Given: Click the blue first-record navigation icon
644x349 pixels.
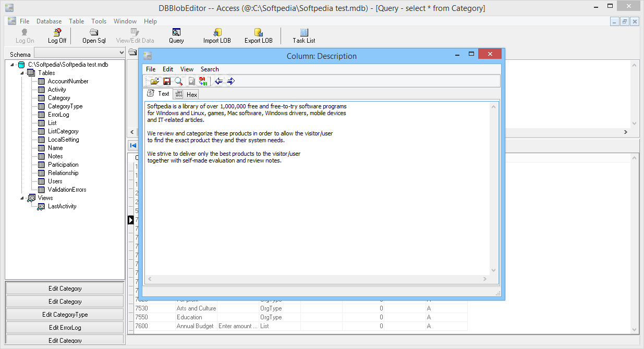Looking at the screenshot, I should [133, 146].
